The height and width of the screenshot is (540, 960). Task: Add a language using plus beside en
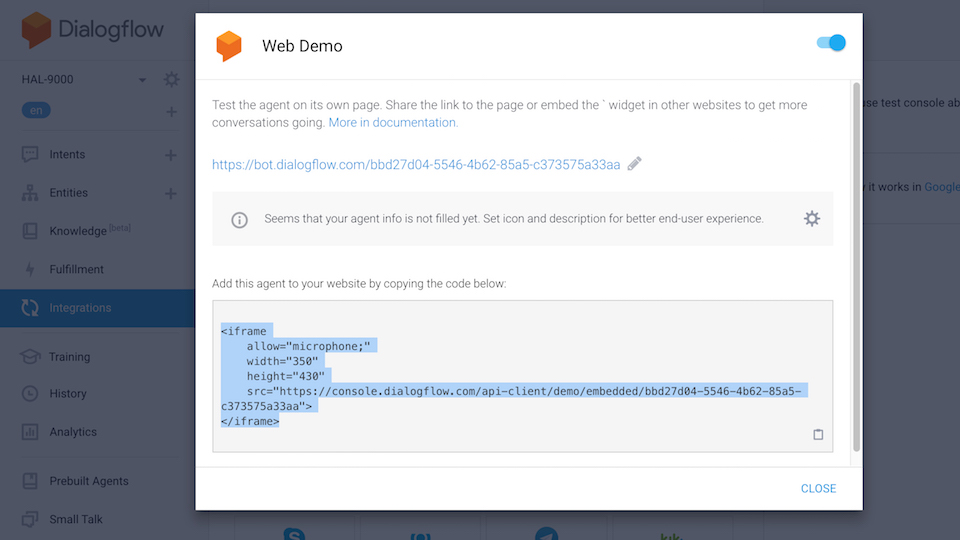click(171, 111)
